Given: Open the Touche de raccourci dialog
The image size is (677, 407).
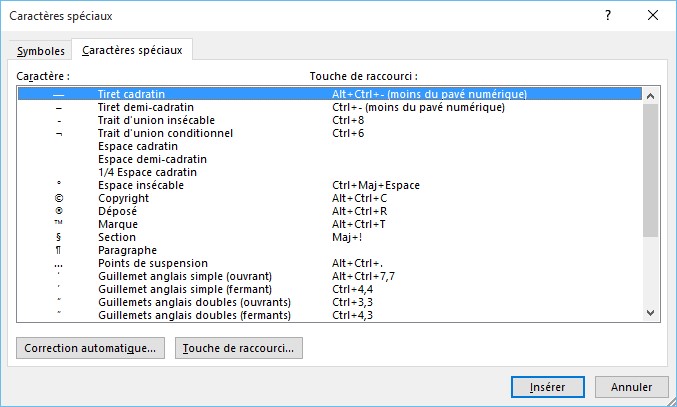Looking at the screenshot, I should (239, 348).
